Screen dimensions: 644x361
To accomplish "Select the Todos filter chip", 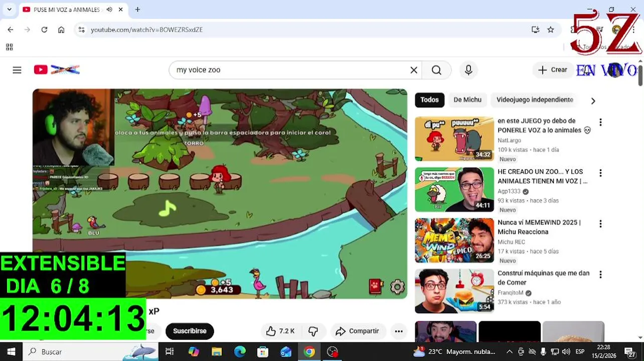I will pyautogui.click(x=429, y=100).
